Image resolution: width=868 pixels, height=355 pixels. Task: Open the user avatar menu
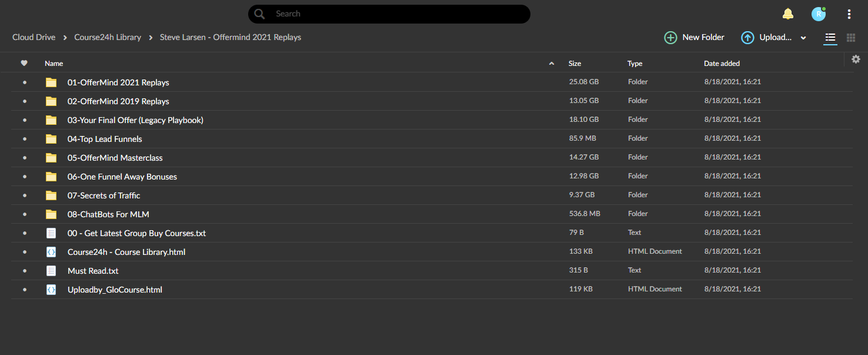click(x=819, y=14)
